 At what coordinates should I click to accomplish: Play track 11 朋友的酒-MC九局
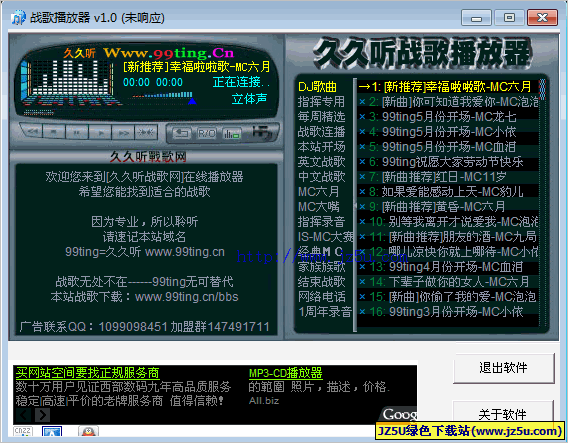(448, 237)
